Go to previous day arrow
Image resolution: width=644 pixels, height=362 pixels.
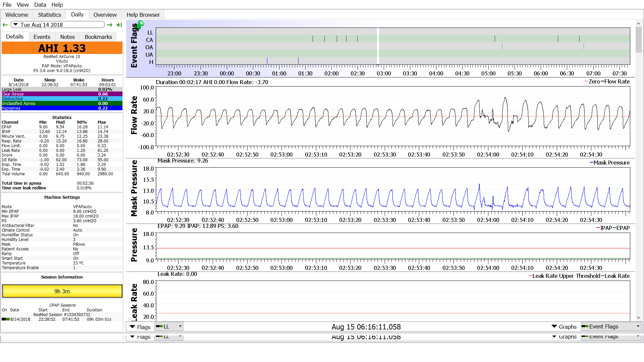(x=5, y=25)
